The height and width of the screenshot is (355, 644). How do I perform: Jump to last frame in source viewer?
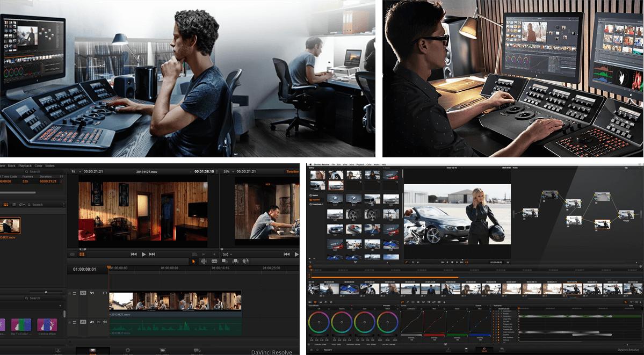pyautogui.click(x=152, y=255)
